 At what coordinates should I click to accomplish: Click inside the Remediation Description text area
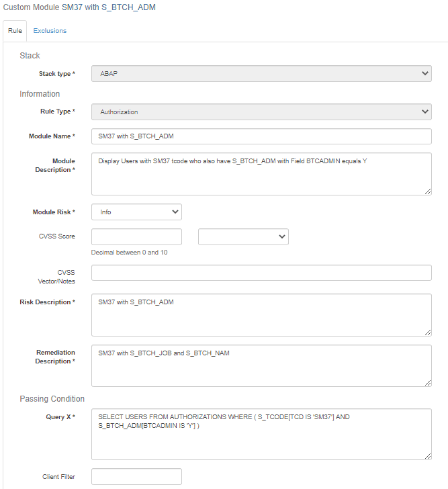(x=261, y=365)
